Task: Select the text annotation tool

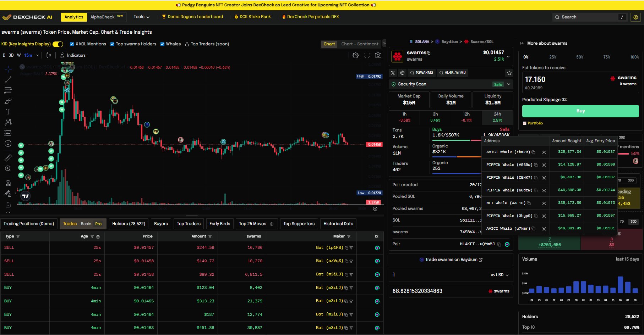Action: pyautogui.click(x=8, y=112)
